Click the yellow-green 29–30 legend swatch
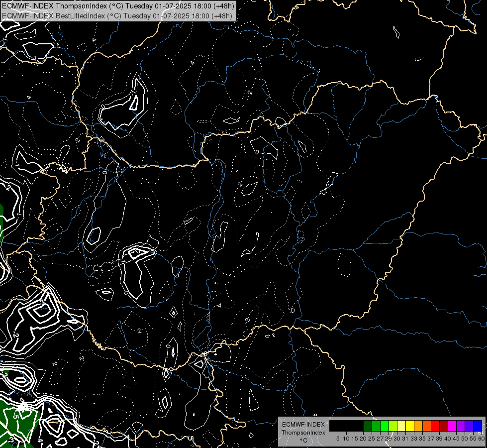This screenshot has width=487, height=448. tap(393, 426)
